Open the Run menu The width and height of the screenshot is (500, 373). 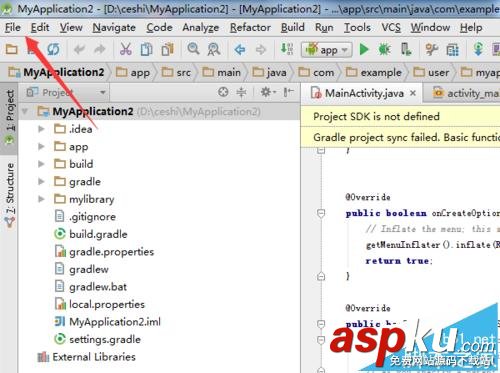[x=324, y=27]
